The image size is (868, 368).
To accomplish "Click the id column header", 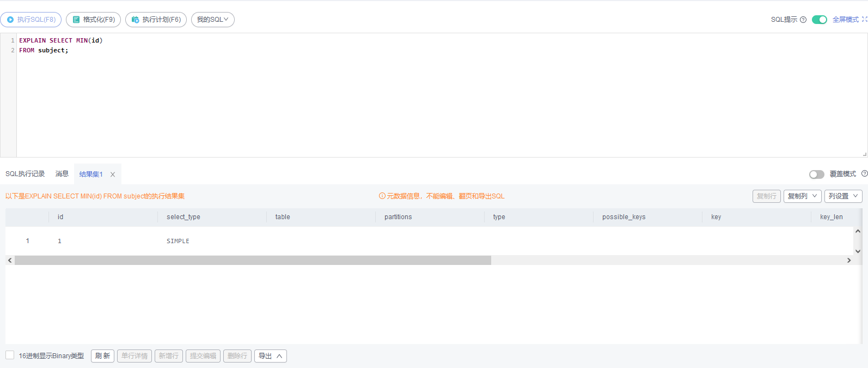I will coord(103,217).
